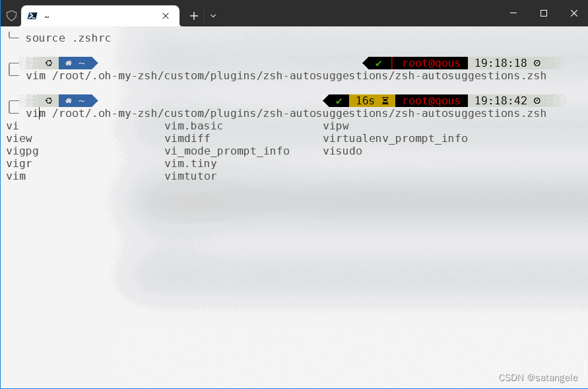Screen dimensions: 588x389
Task: Click the source .zshrc command line
Action: 68,38
